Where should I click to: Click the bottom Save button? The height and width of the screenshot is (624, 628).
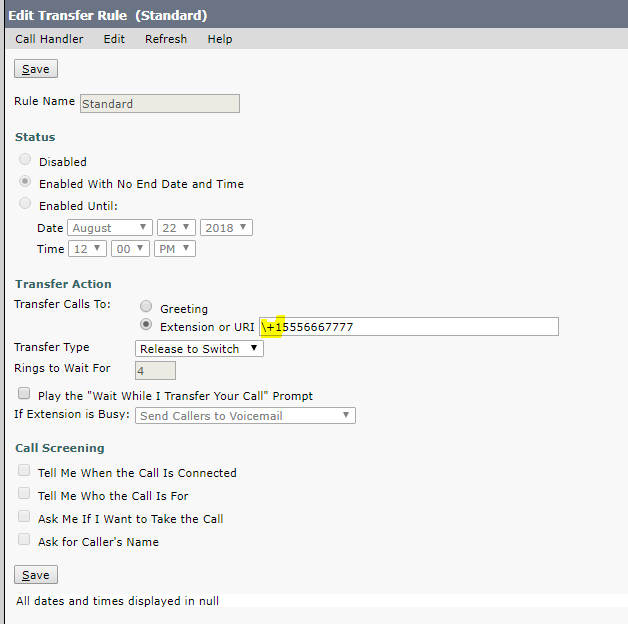36,575
